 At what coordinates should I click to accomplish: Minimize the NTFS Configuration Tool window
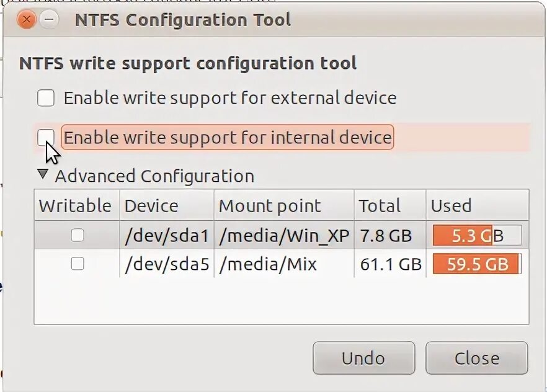click(x=49, y=19)
